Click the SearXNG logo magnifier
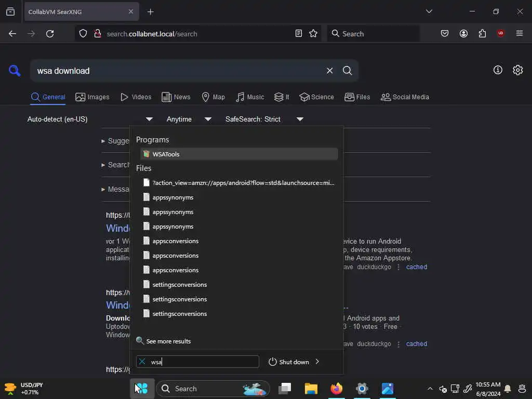This screenshot has width=532, height=399. (x=15, y=71)
